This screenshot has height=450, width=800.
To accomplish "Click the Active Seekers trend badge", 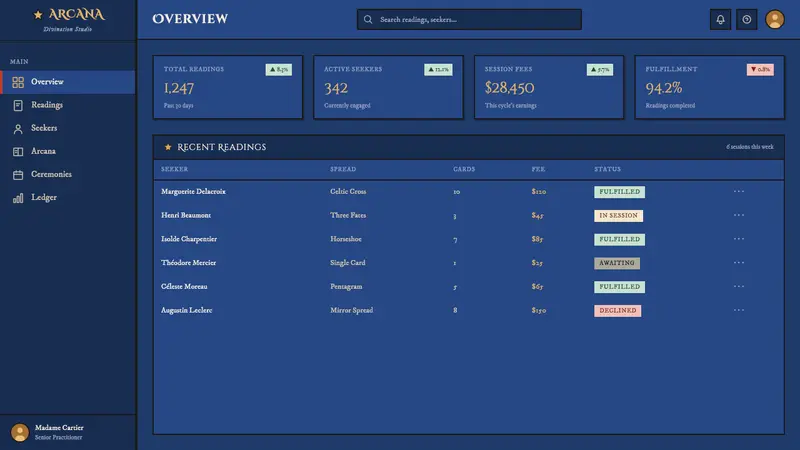I will pos(438,69).
